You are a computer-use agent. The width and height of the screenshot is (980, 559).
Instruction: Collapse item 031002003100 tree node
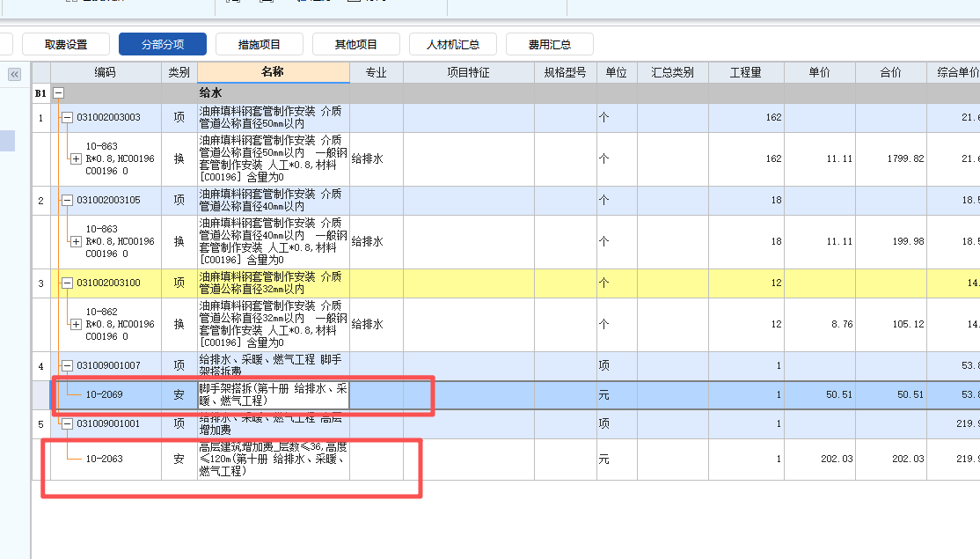[67, 283]
